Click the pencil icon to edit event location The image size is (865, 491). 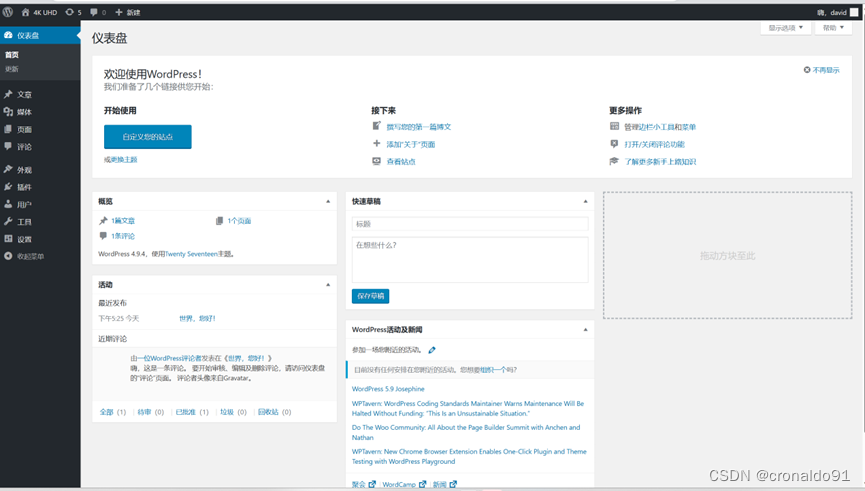(432, 350)
